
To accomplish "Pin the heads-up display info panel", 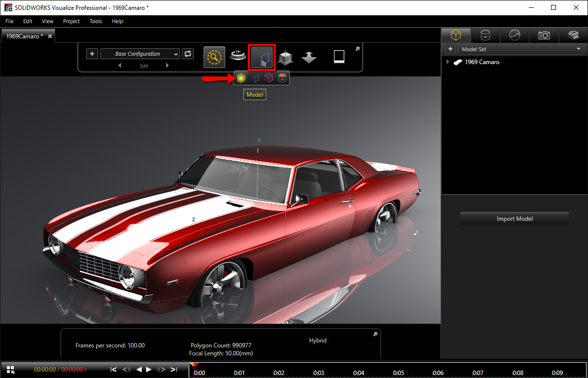I will [376, 334].
